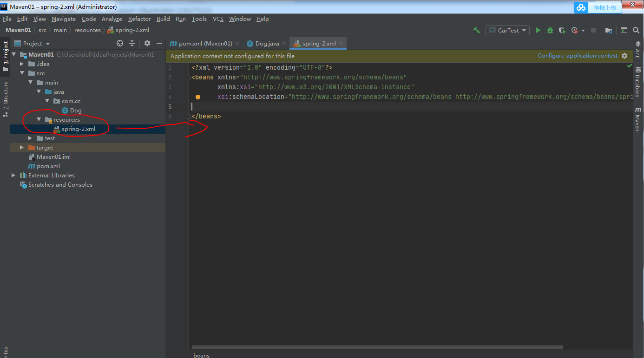Viewport: 644px width, 358px height.
Task: Build the project with the hammer icon
Action: pyautogui.click(x=476, y=30)
